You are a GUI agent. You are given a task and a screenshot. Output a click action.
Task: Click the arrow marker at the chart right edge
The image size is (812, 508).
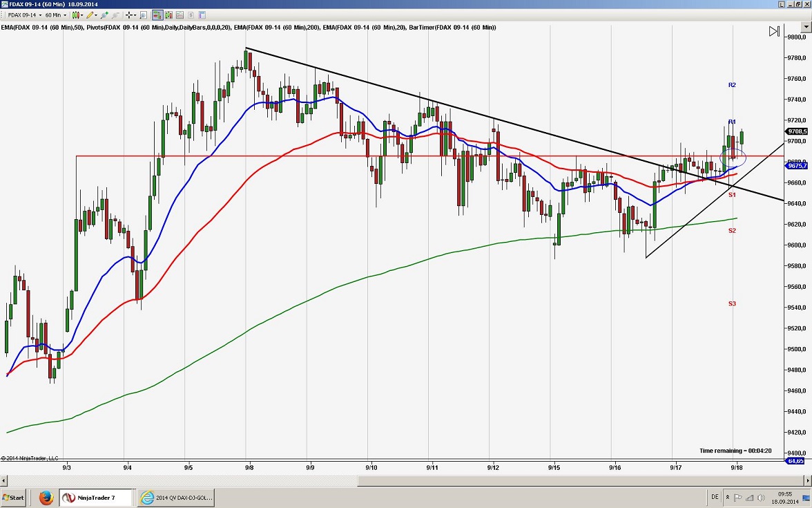[774, 30]
